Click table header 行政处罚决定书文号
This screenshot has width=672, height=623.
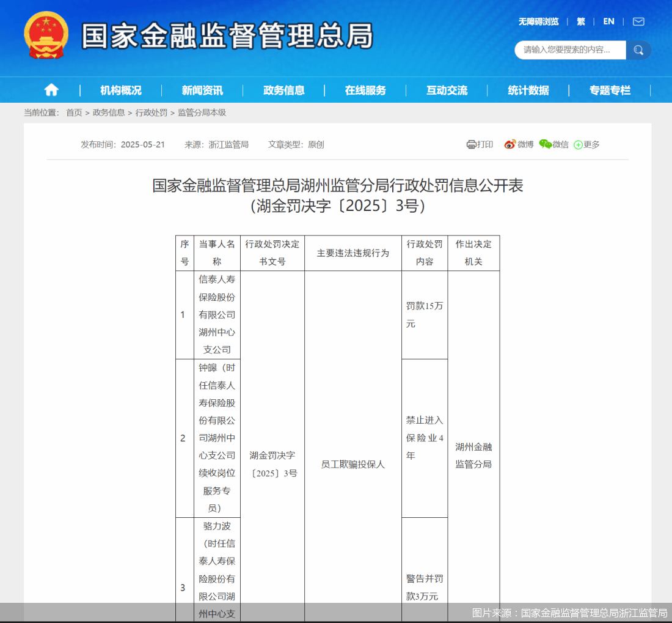pos(272,253)
